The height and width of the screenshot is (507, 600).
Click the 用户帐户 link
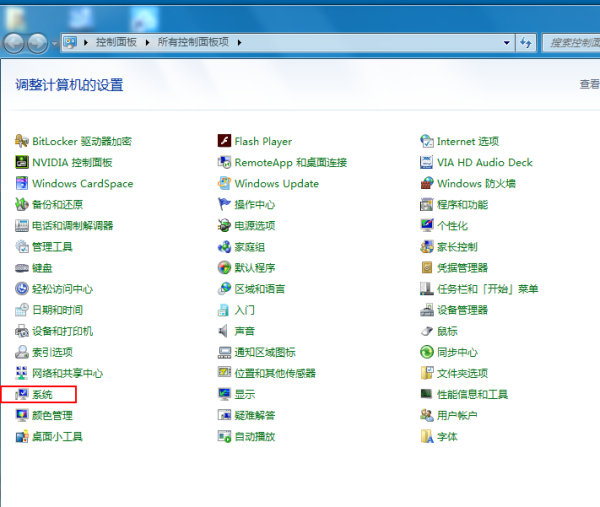coord(457,415)
